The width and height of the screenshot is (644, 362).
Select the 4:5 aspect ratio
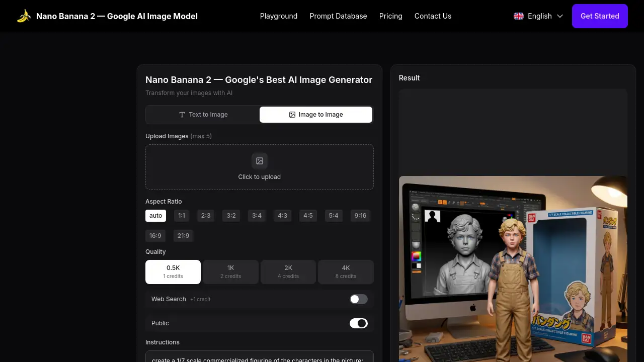[308, 216]
